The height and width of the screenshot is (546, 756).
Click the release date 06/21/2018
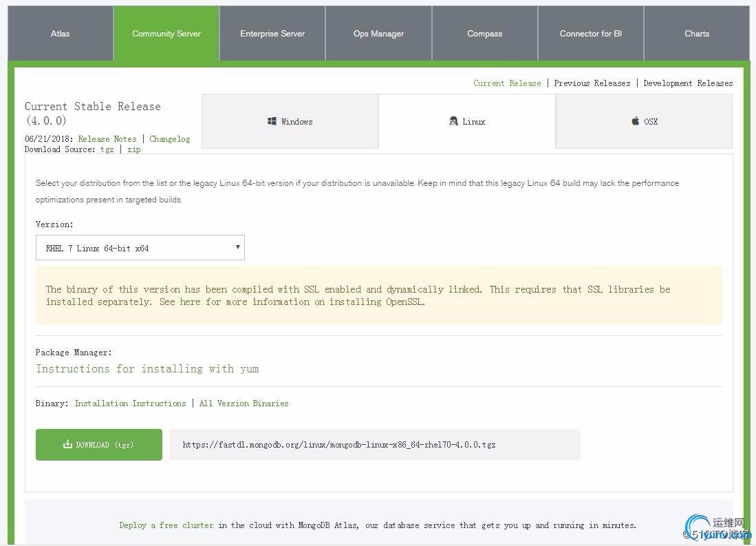click(49, 139)
